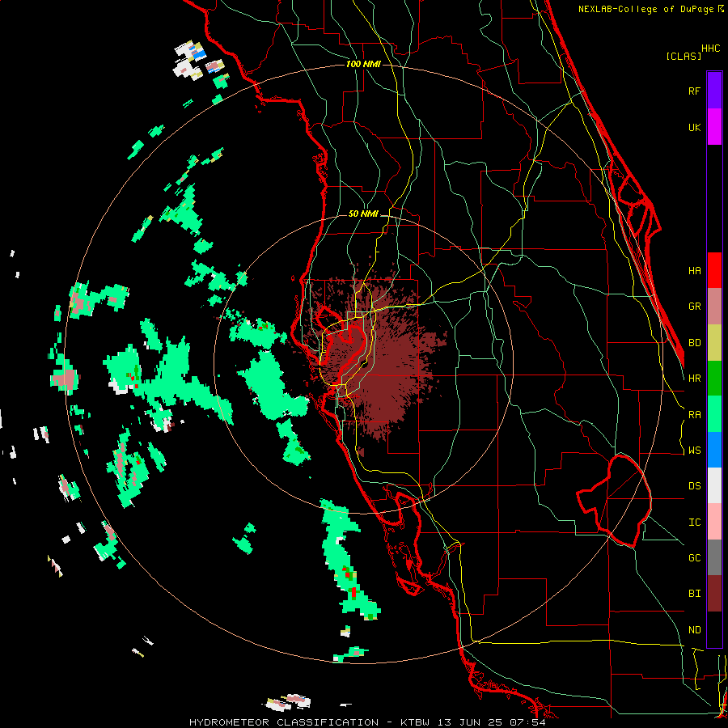Click the NEXLAB-College of DuPage credit text
The width and height of the screenshot is (728, 728).
coord(647,9)
